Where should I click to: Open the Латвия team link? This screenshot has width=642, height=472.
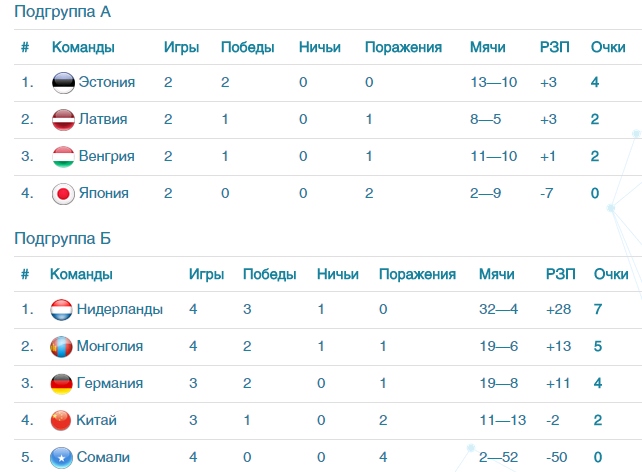[x=103, y=119]
